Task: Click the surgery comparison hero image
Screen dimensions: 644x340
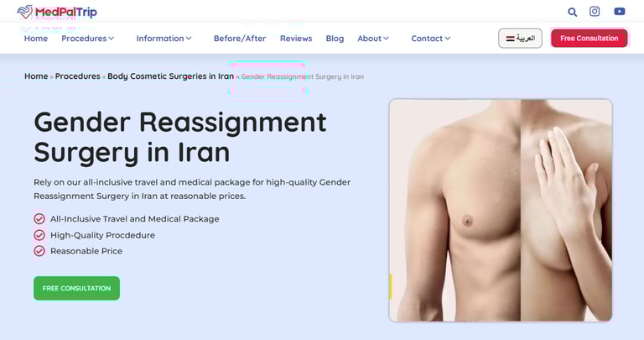Action: (x=501, y=210)
